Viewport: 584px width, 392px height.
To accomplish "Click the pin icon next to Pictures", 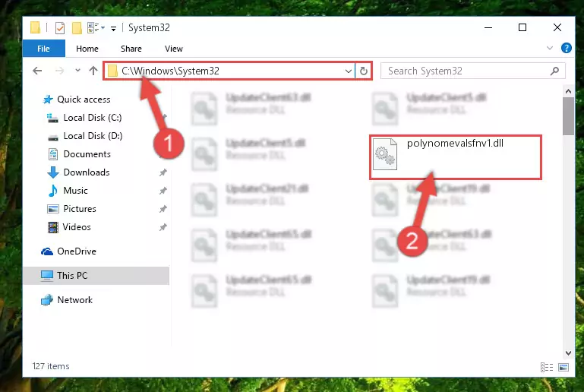I will (163, 209).
